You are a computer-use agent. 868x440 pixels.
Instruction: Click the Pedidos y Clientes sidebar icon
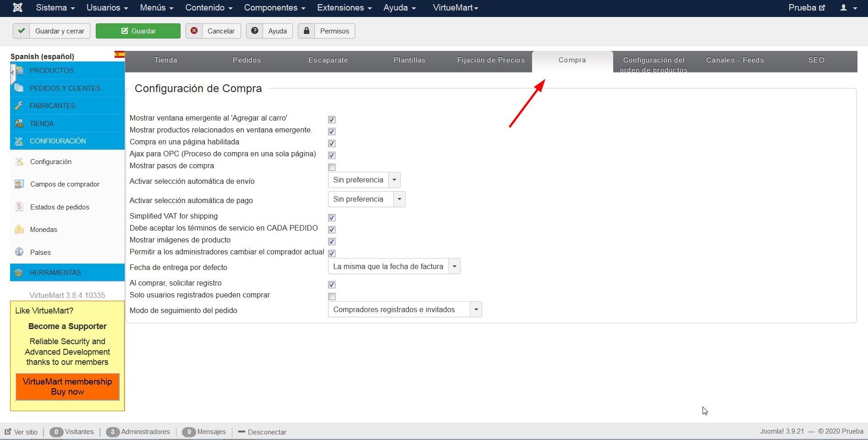click(x=19, y=88)
